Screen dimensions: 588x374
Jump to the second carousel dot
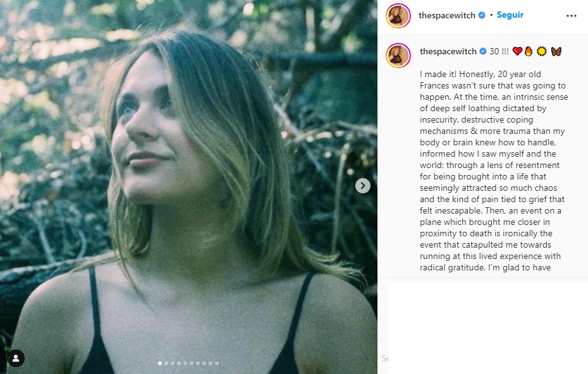pos(166,363)
